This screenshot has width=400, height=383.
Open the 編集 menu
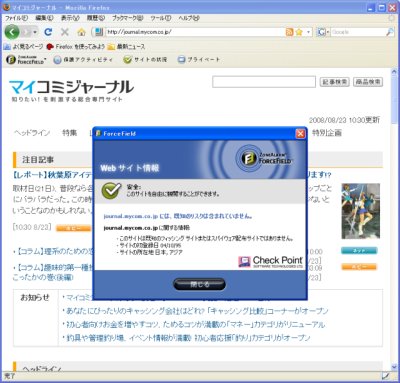click(x=44, y=18)
